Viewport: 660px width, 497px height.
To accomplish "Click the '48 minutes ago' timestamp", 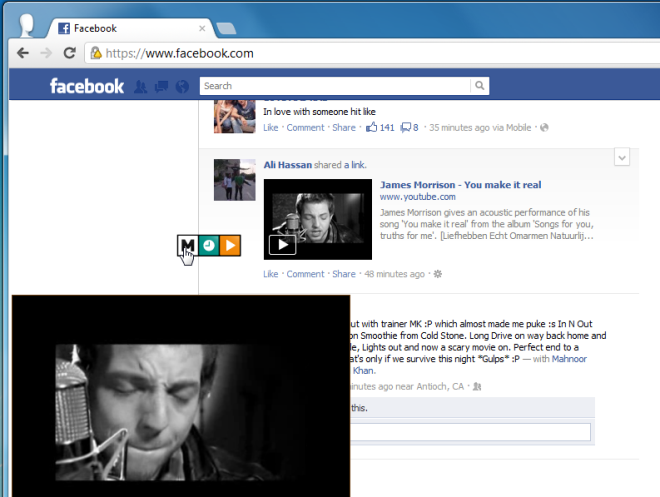I will 394,274.
